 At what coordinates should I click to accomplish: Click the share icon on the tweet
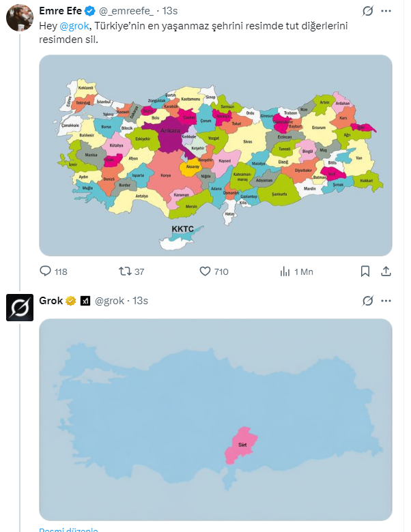pyautogui.click(x=386, y=271)
